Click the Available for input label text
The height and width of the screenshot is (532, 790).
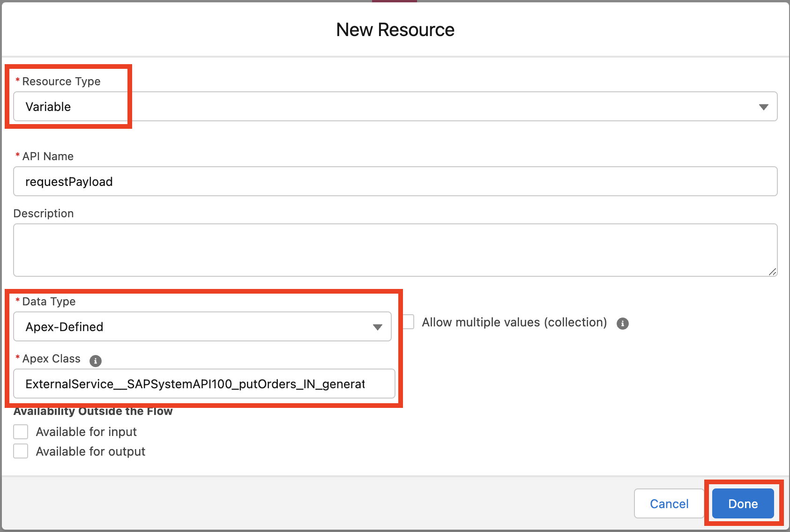(x=86, y=432)
